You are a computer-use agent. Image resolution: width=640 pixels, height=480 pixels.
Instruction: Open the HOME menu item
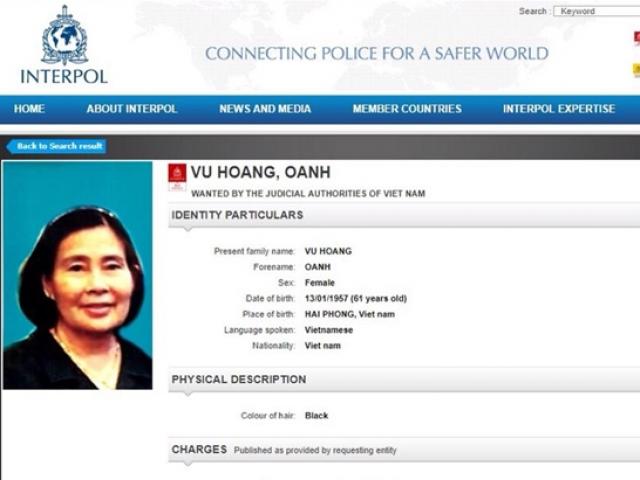pyautogui.click(x=29, y=109)
